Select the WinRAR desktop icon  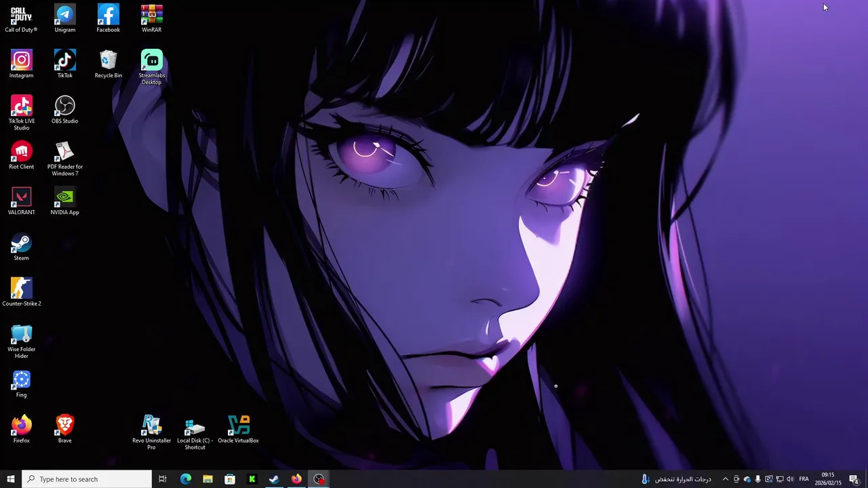(x=152, y=19)
